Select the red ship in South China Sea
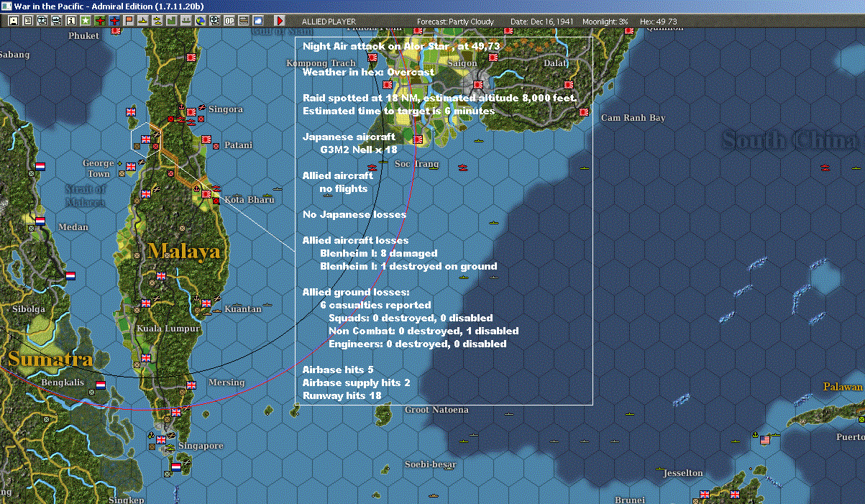 [x=827, y=168]
